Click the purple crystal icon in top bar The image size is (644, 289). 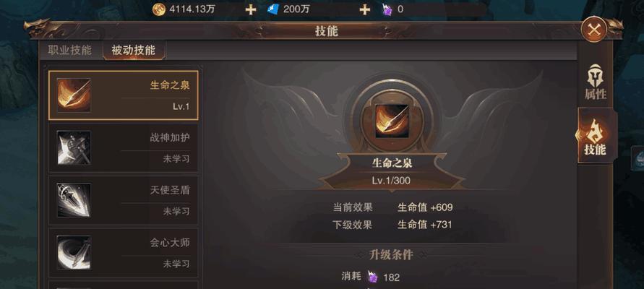click(x=387, y=10)
